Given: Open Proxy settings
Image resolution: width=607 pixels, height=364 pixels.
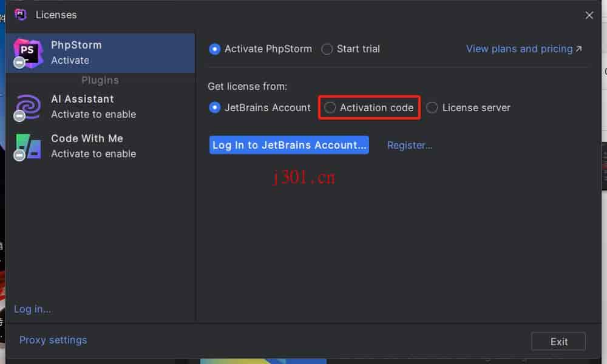Looking at the screenshot, I should (53, 340).
